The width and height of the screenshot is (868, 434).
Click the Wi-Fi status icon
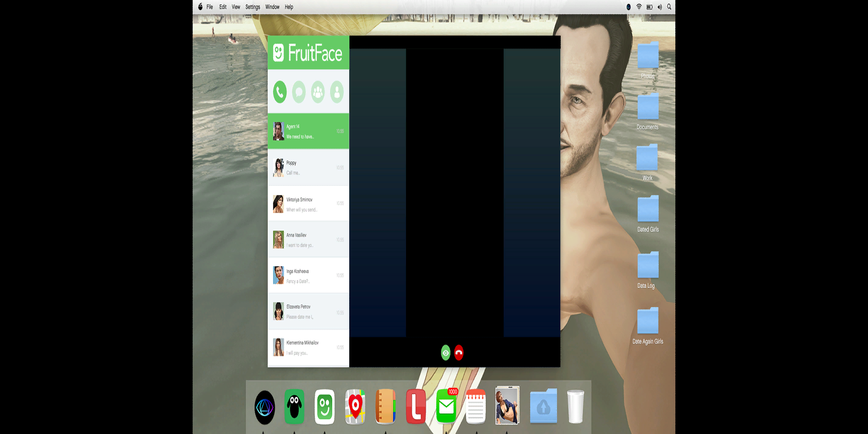[639, 7]
